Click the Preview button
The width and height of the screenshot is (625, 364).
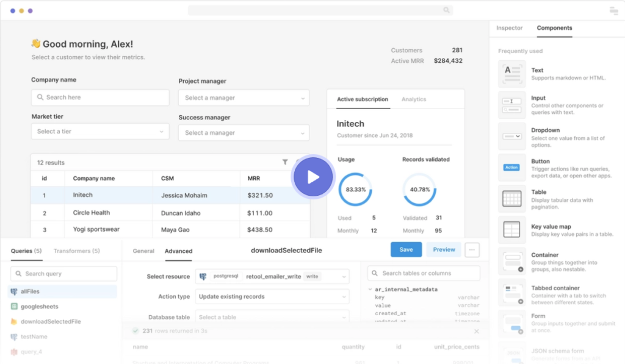coord(444,250)
